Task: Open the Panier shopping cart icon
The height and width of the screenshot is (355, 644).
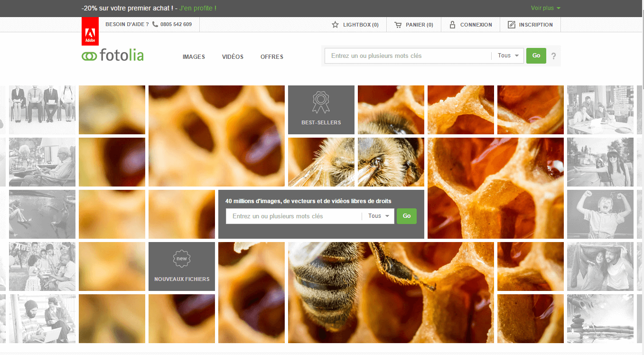Action: pyautogui.click(x=398, y=25)
